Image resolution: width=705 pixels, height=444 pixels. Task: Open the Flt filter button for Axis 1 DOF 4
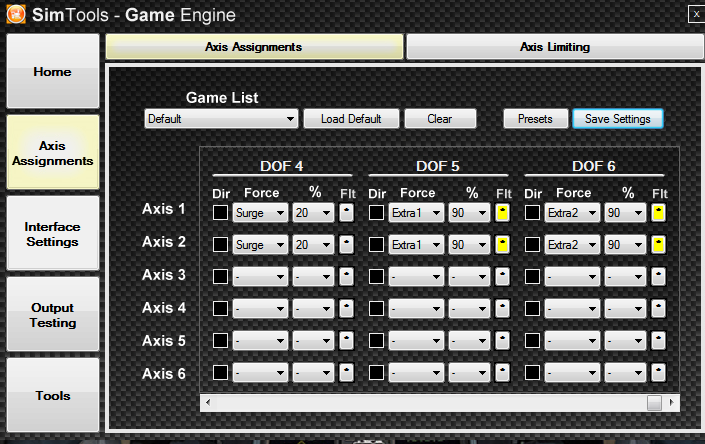[346, 213]
